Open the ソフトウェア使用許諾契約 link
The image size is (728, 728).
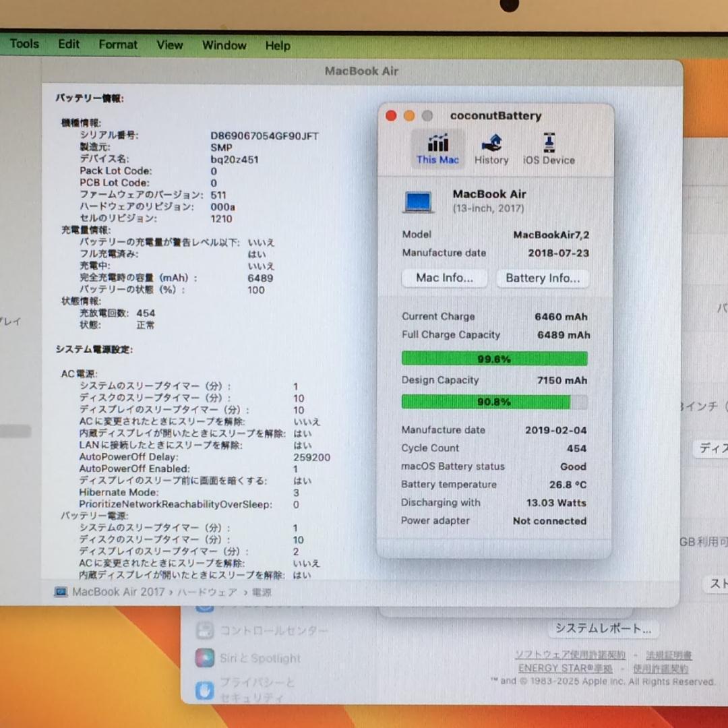coord(570,655)
